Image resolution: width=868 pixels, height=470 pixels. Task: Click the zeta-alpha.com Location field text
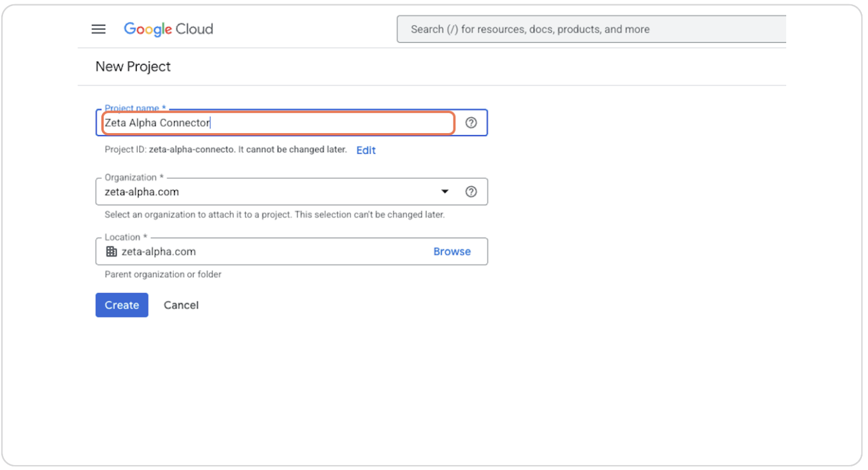(x=159, y=251)
